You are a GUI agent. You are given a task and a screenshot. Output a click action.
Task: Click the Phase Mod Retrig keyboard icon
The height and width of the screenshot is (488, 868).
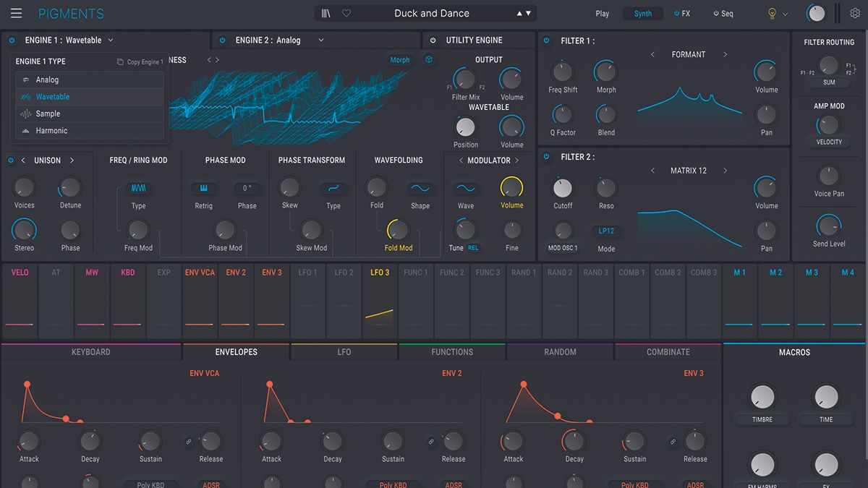pyautogui.click(x=204, y=188)
